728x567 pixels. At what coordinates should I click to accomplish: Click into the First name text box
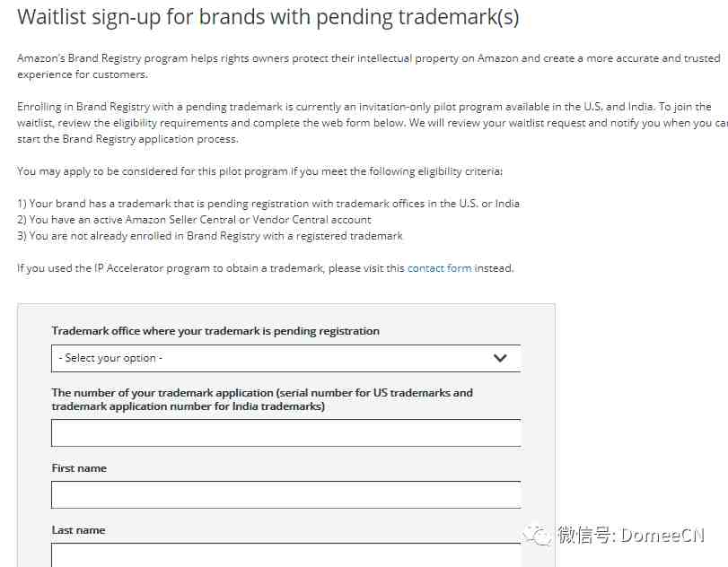tap(286, 494)
